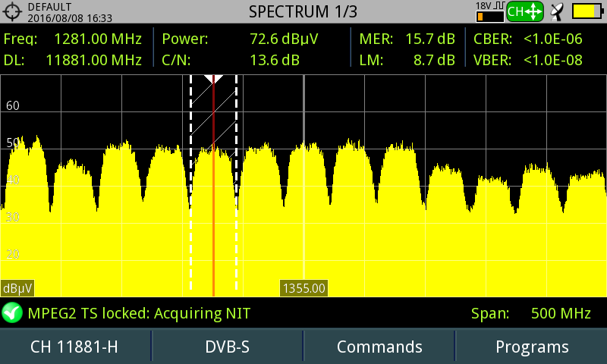Tap the right dashed bandwidth marker
The image size is (607, 364).
[x=236, y=183]
